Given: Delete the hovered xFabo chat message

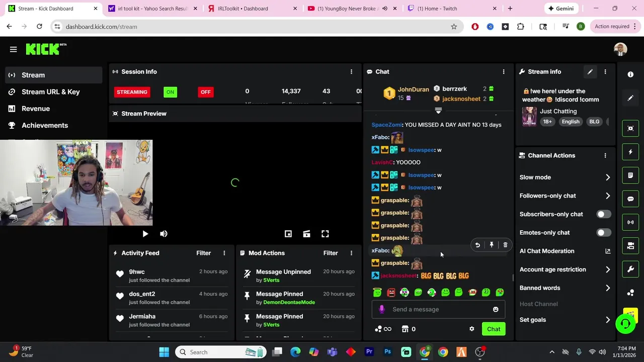Looking at the screenshot, I should point(505,245).
